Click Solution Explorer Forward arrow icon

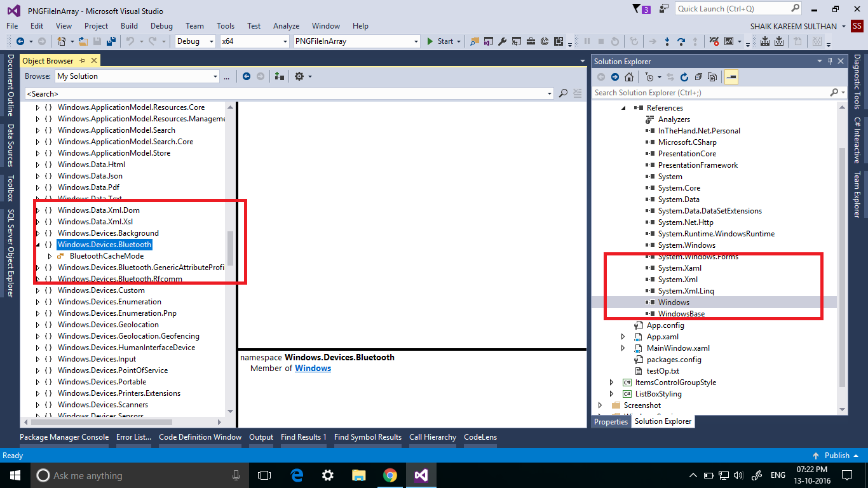pos(615,77)
